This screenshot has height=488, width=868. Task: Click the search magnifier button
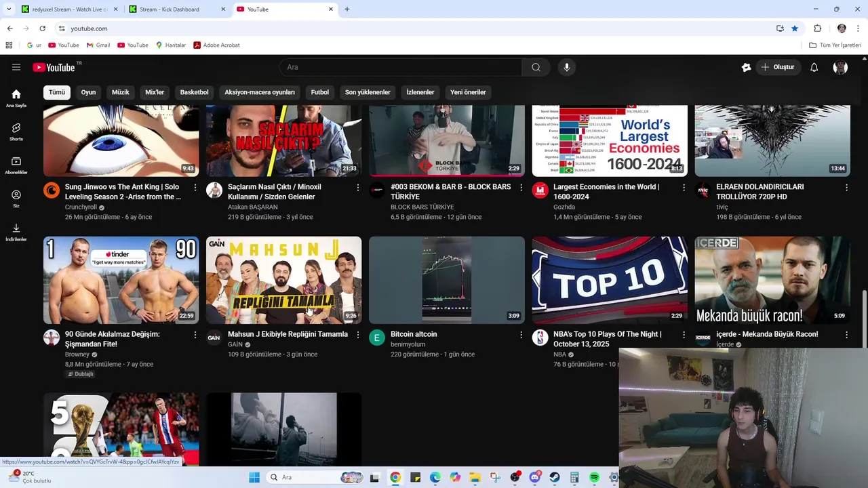tap(536, 67)
